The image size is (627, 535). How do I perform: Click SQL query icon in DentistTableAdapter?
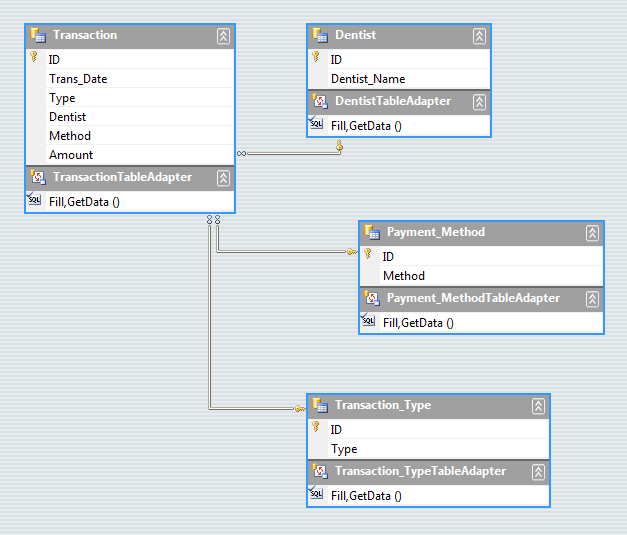pyautogui.click(x=316, y=123)
